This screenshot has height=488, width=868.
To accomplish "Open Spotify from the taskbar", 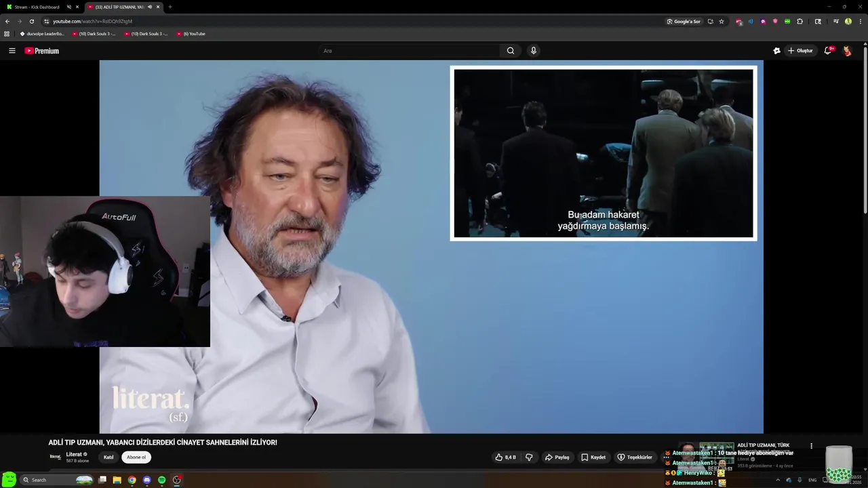I will pos(161,480).
